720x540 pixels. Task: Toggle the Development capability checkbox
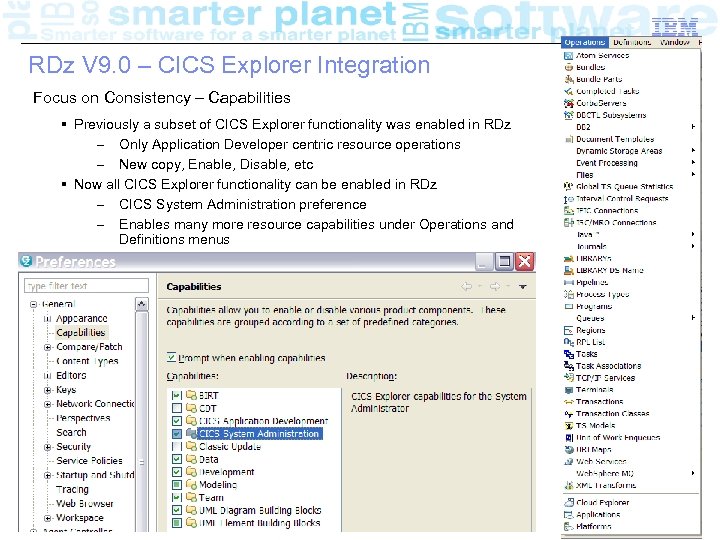coord(177,472)
